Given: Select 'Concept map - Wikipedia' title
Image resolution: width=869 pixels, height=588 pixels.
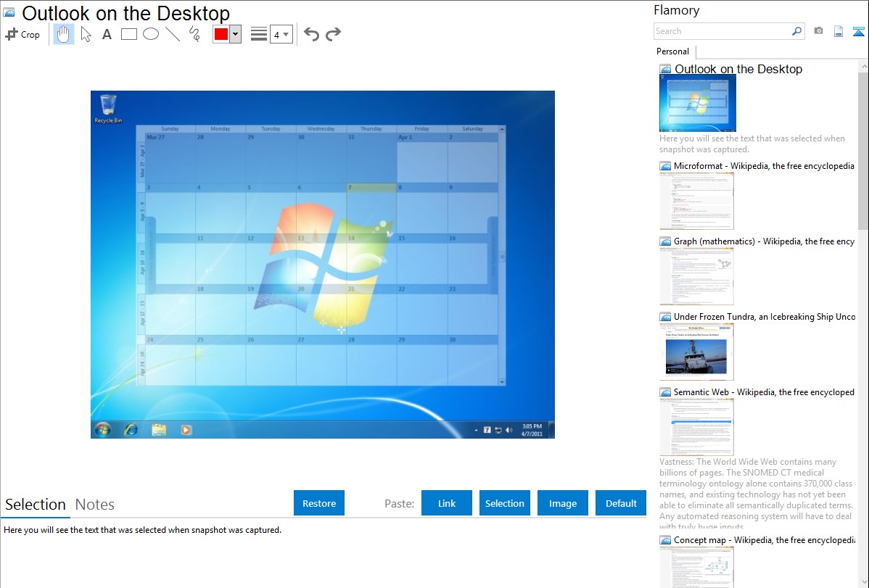Looking at the screenshot, I should tap(765, 540).
